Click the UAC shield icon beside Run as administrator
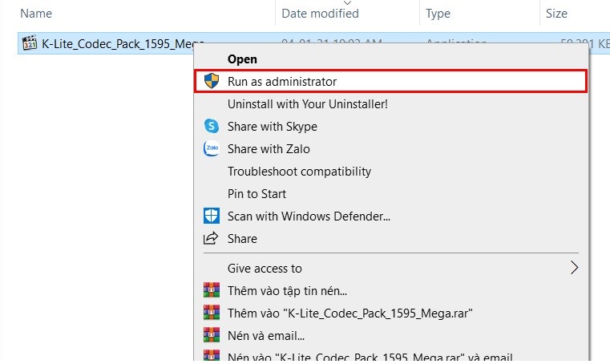Viewport: 610px width, 364px height. tap(212, 82)
